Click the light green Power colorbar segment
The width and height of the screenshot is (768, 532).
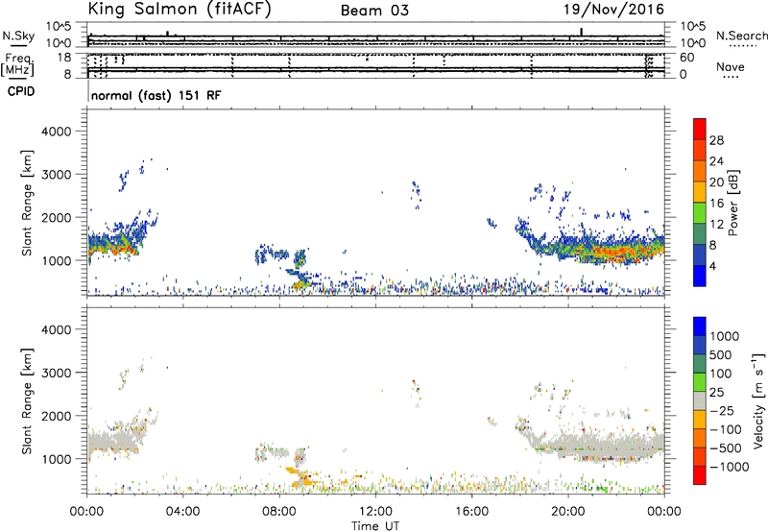[700, 213]
